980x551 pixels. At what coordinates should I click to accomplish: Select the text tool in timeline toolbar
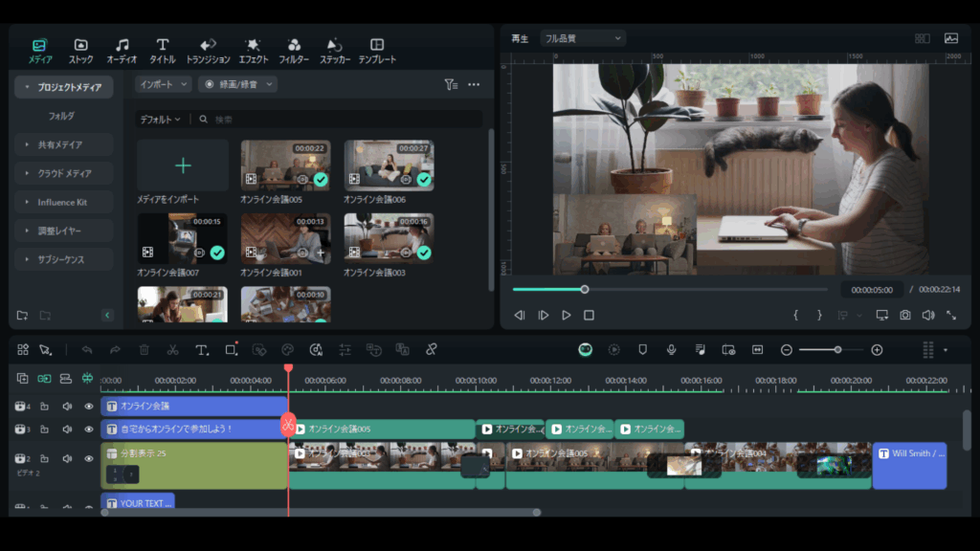[x=202, y=350]
